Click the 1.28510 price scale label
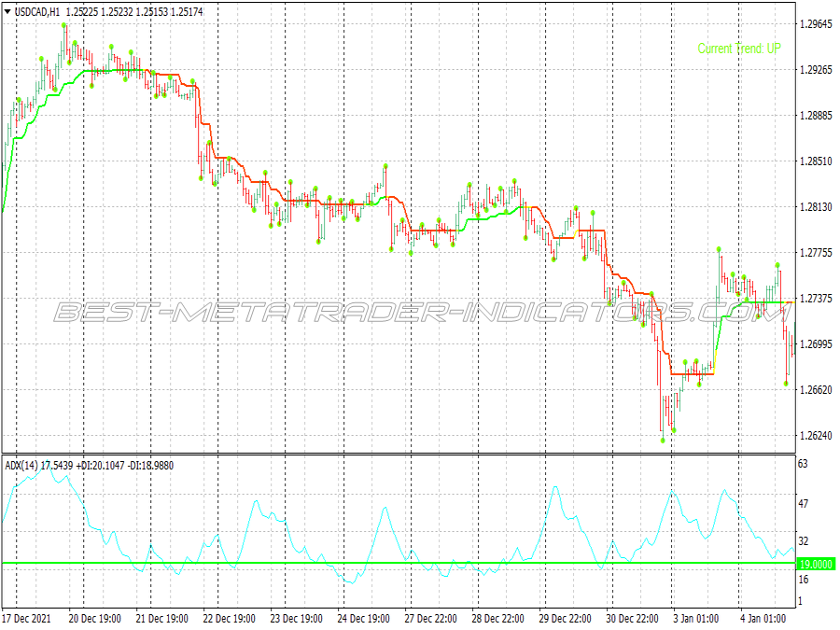This screenshot has height=630, width=840. click(x=816, y=161)
